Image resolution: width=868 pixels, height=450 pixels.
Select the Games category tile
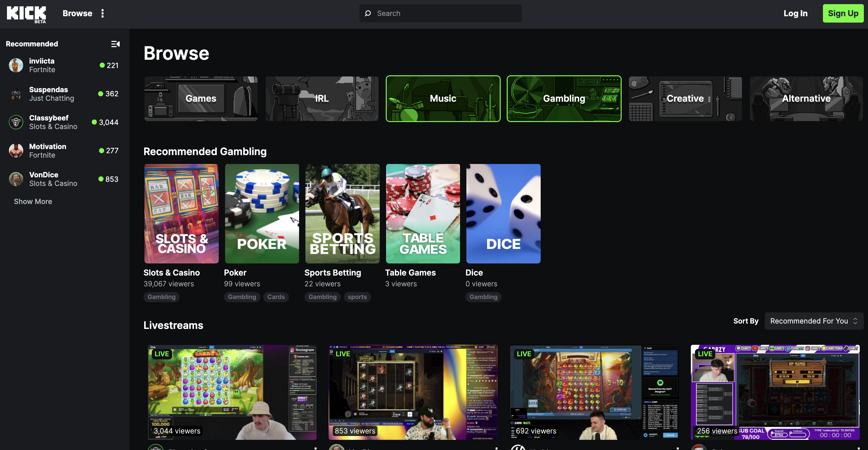201,99
